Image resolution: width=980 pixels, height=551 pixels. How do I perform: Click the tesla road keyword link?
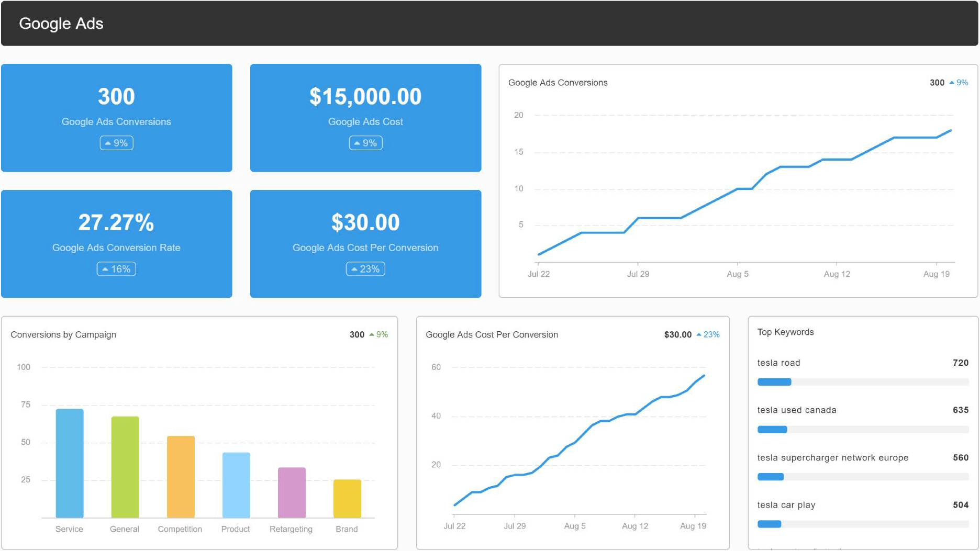(x=778, y=363)
